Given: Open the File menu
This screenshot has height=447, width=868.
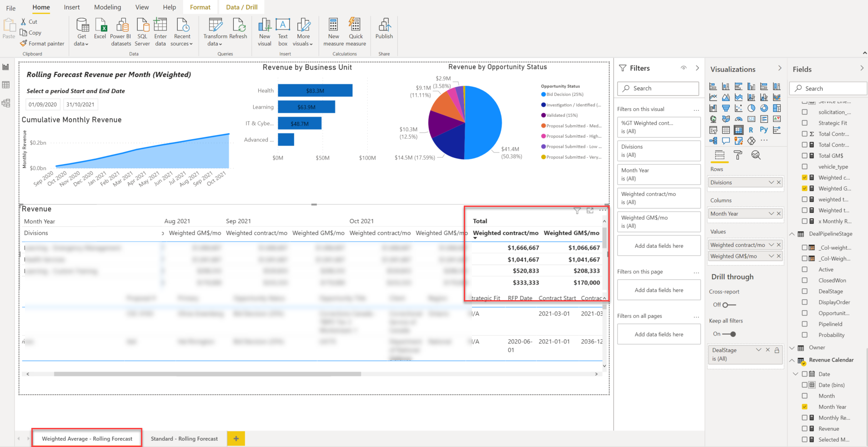Looking at the screenshot, I should (x=11, y=8).
